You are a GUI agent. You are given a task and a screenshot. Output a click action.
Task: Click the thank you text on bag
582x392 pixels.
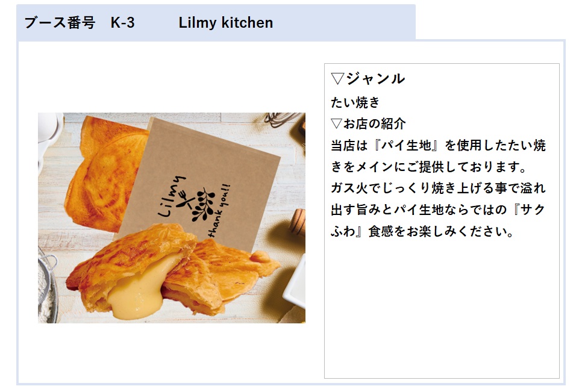pos(219,210)
